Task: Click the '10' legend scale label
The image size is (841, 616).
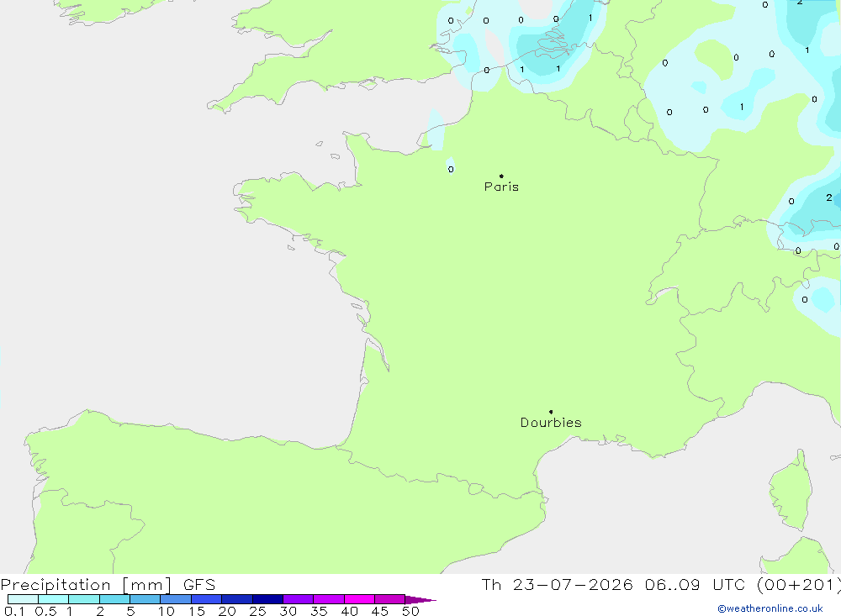Action: tap(167, 611)
